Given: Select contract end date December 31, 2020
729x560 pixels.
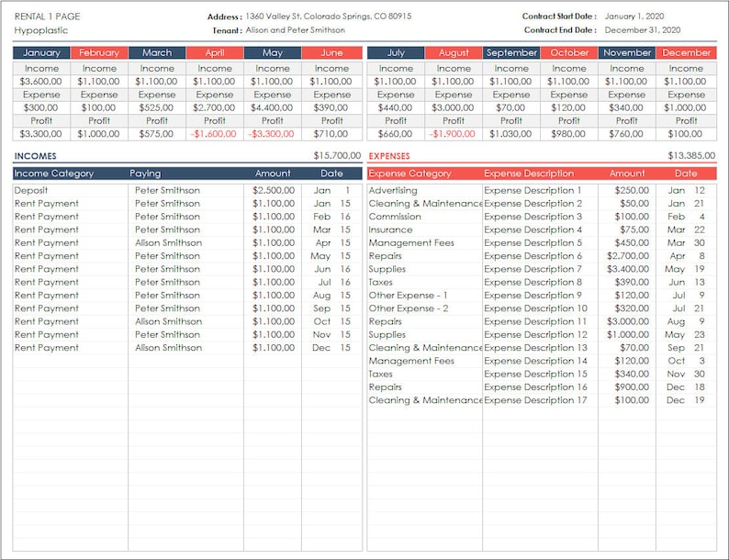Looking at the screenshot, I should click(x=642, y=30).
